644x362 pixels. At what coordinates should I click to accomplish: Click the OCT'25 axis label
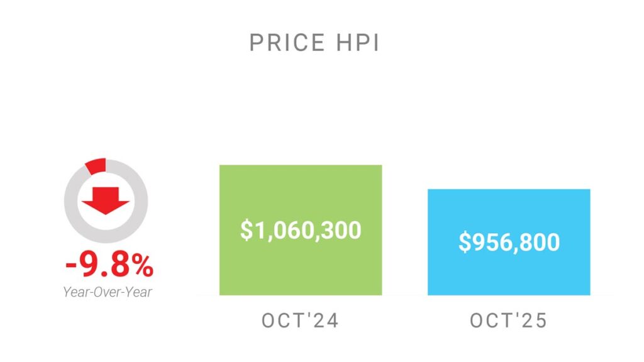coord(509,321)
